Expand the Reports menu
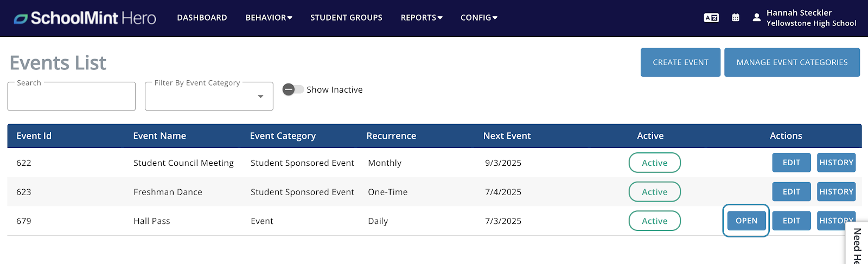 pyautogui.click(x=422, y=18)
